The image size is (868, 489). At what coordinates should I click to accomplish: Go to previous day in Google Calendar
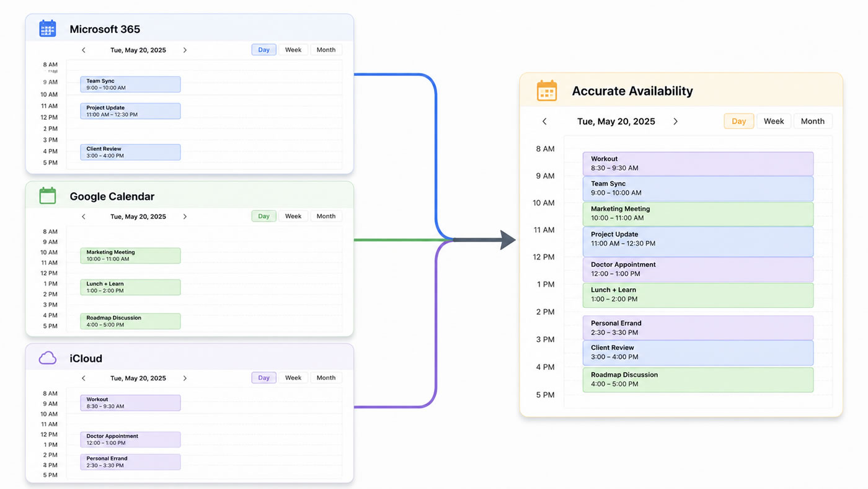84,217
